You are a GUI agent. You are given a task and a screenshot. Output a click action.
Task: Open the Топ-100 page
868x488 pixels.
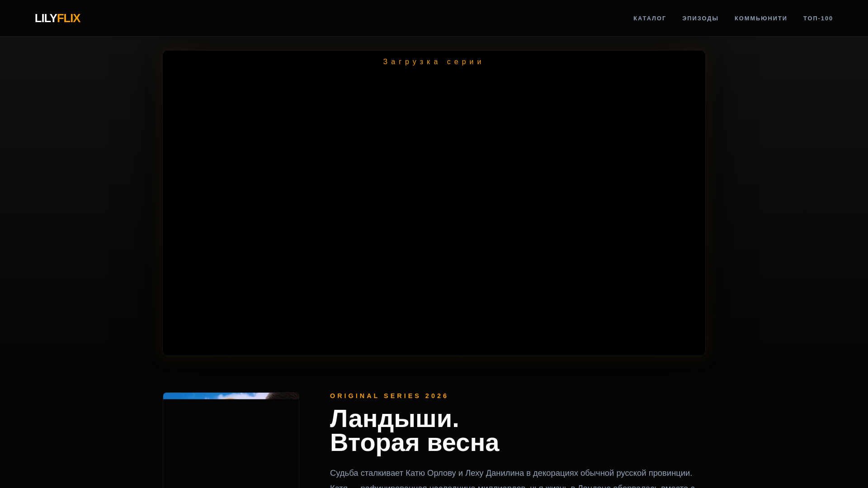coord(818,19)
